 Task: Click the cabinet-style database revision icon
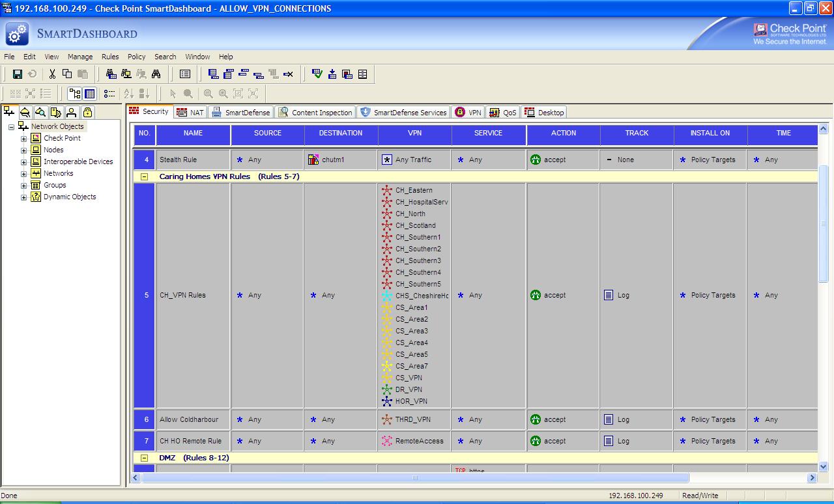tap(363, 74)
